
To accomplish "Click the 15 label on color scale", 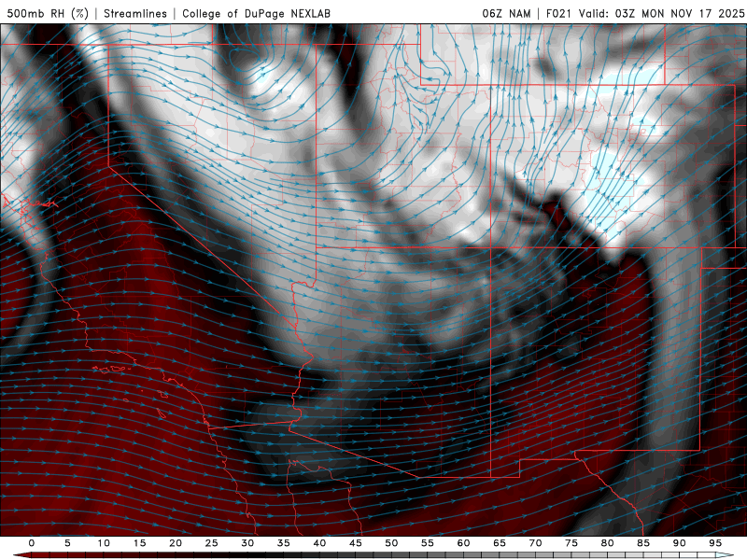I will point(139,543).
